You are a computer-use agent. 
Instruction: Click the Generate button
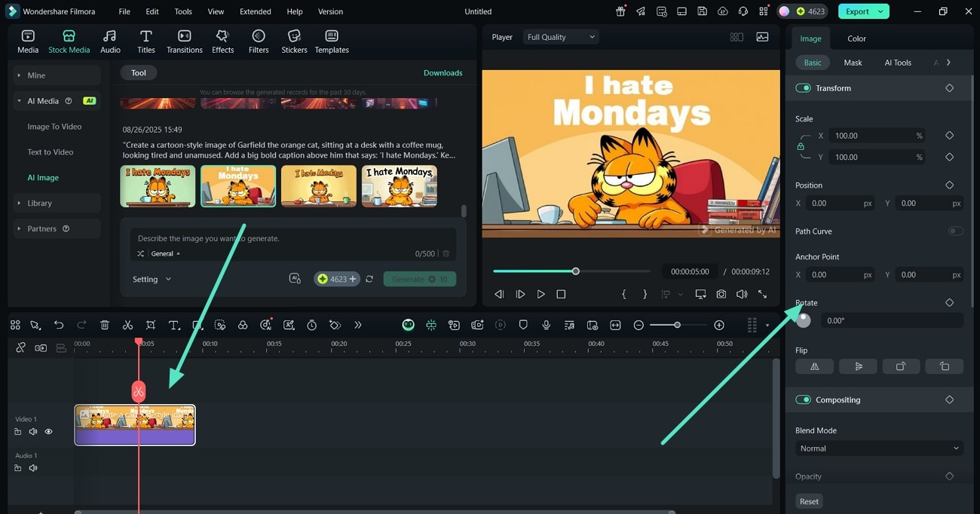[x=419, y=279]
